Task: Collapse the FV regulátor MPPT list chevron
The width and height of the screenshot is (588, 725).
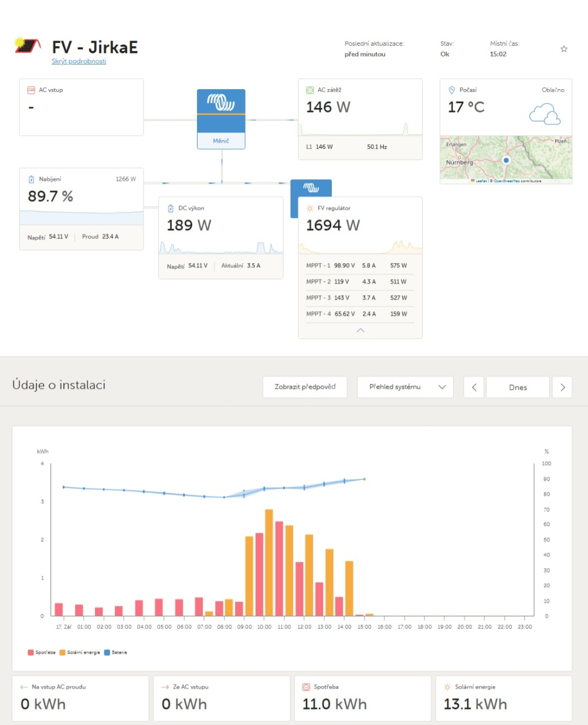Action: pyautogui.click(x=361, y=331)
